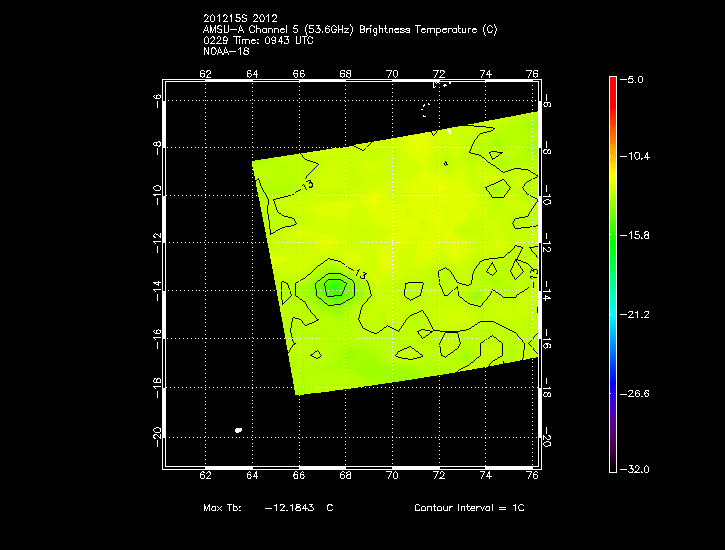This screenshot has height=550, width=725.
Task: Click the Contour Interval = 1C text
Action: coord(469,508)
